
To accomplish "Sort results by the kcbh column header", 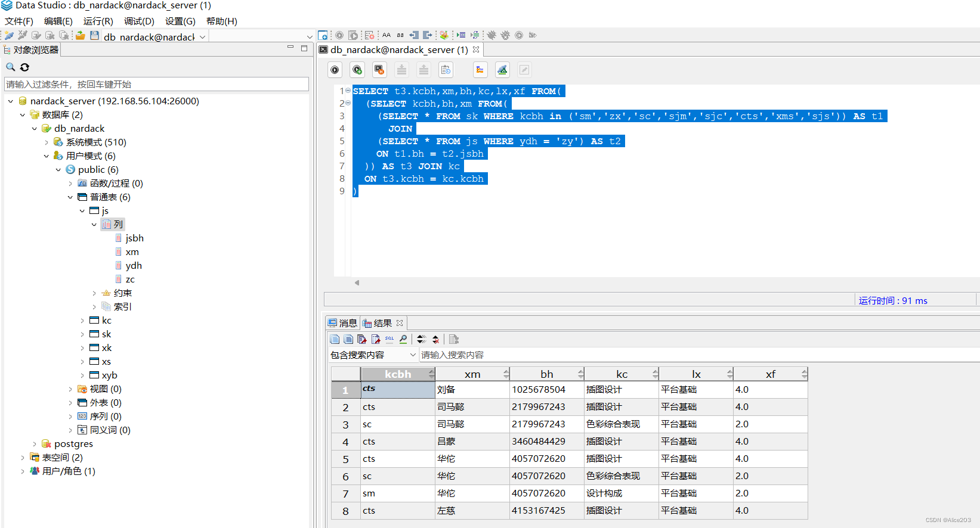I will 398,374.
